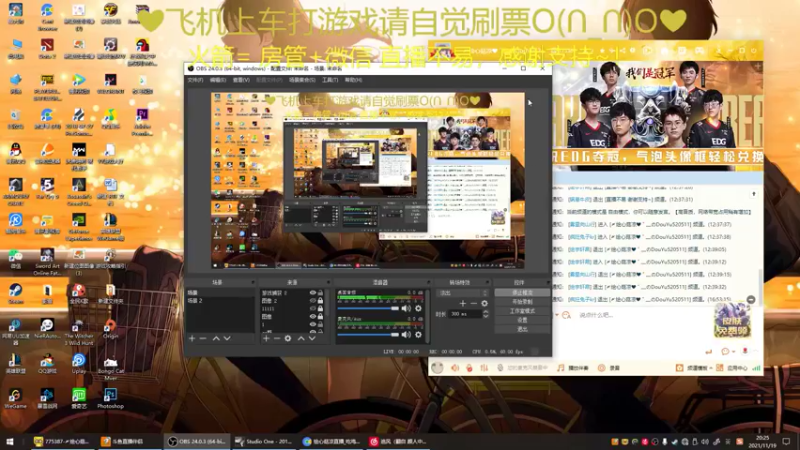This screenshot has height=450, width=800.
Task: Click the send arrow icon in the chat window
Action: pos(708,352)
